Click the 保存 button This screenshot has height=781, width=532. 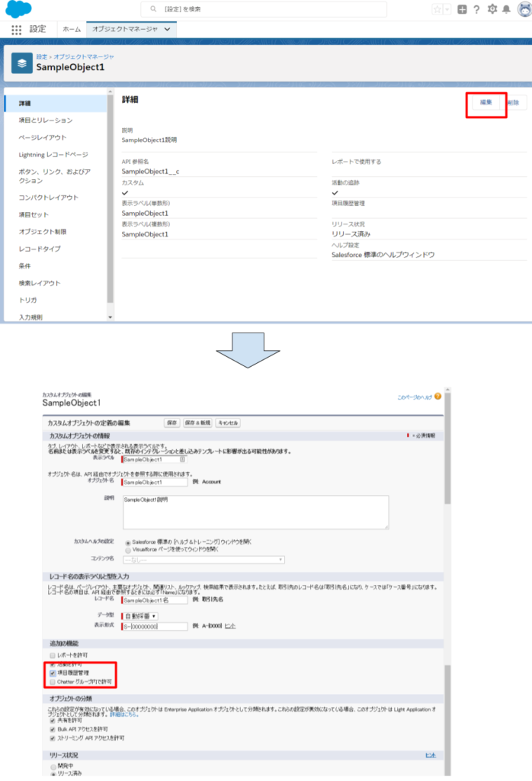coord(171,423)
